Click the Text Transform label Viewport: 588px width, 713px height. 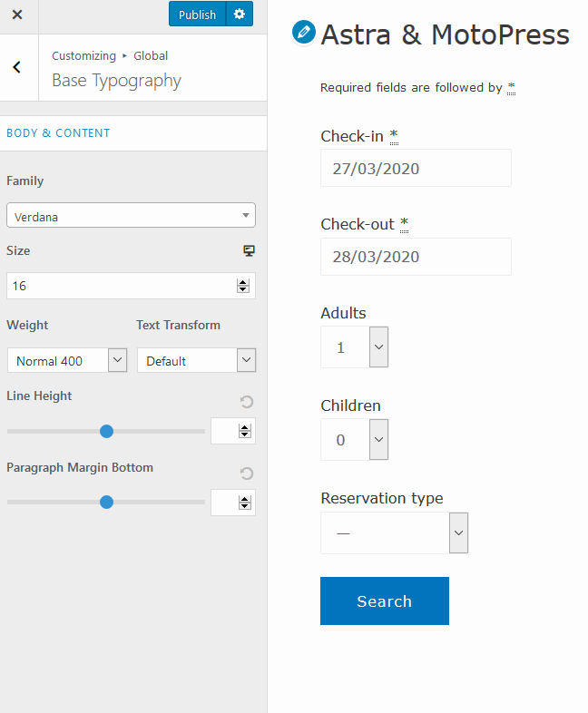pos(178,325)
